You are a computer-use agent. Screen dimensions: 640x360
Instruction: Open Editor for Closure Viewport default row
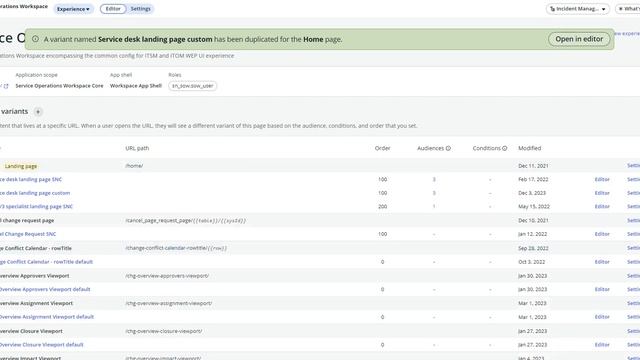pyautogui.click(x=602, y=345)
